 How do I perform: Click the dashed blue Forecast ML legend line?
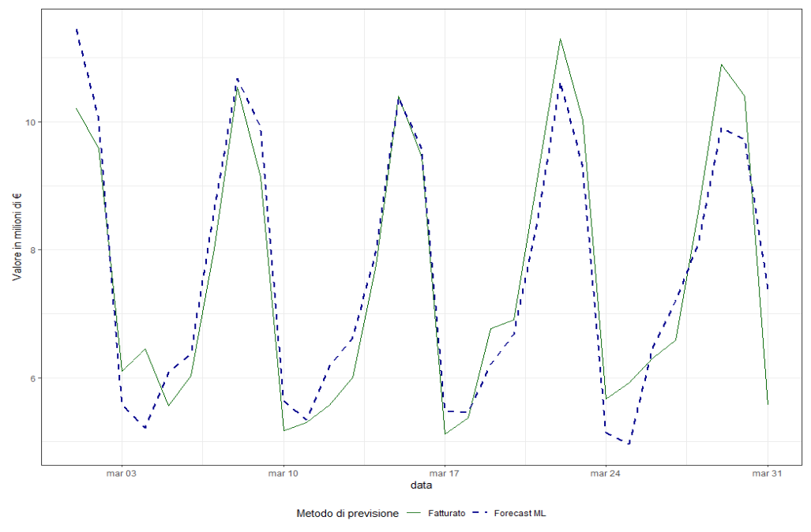click(x=481, y=514)
